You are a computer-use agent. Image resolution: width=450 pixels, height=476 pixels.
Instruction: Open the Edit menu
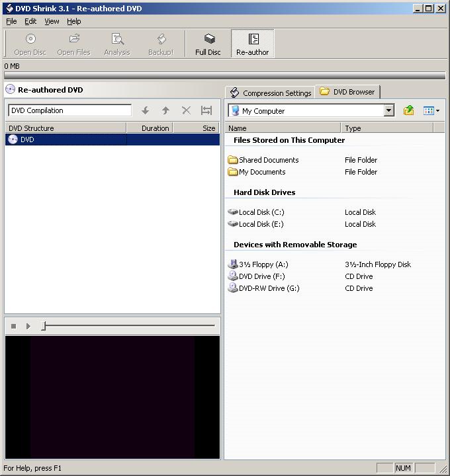pyautogui.click(x=30, y=21)
